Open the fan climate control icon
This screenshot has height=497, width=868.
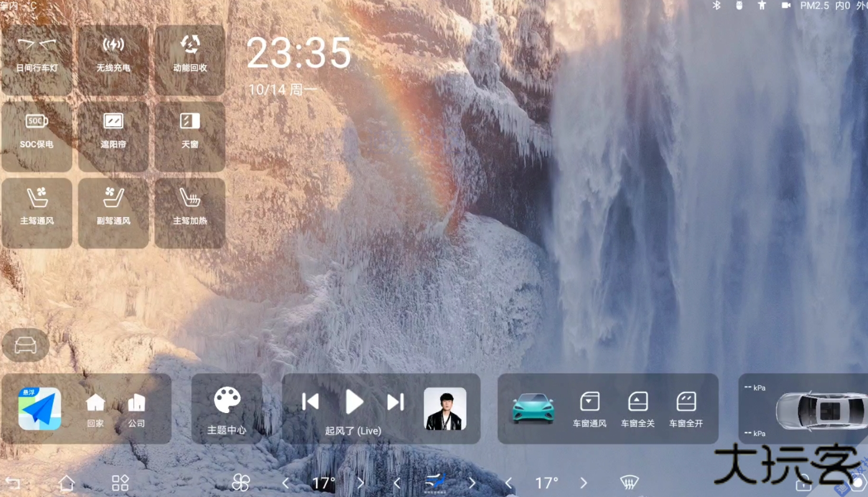[x=241, y=483]
